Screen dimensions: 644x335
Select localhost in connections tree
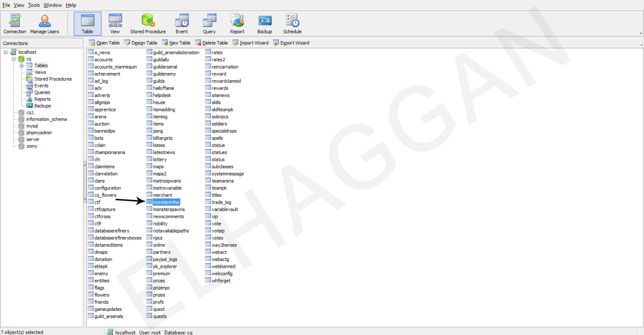(27, 52)
